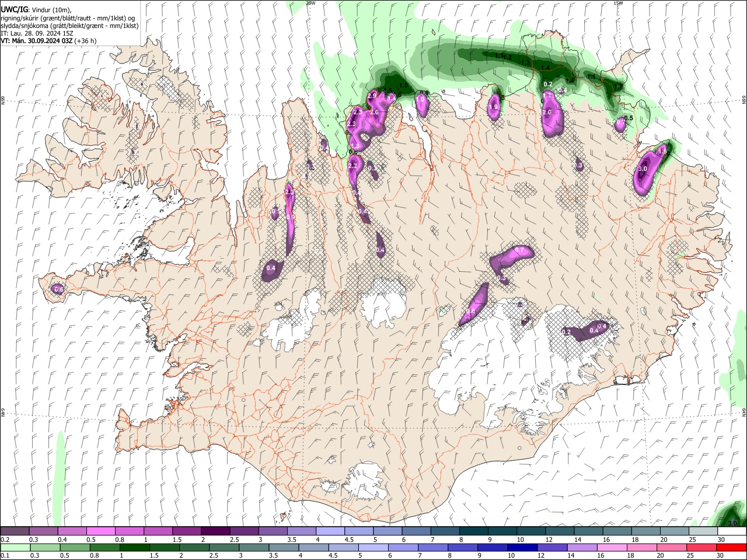The image size is (747, 560).
Task: Select the navy blue 10 swatch in lower legend row
Action: (523, 548)
